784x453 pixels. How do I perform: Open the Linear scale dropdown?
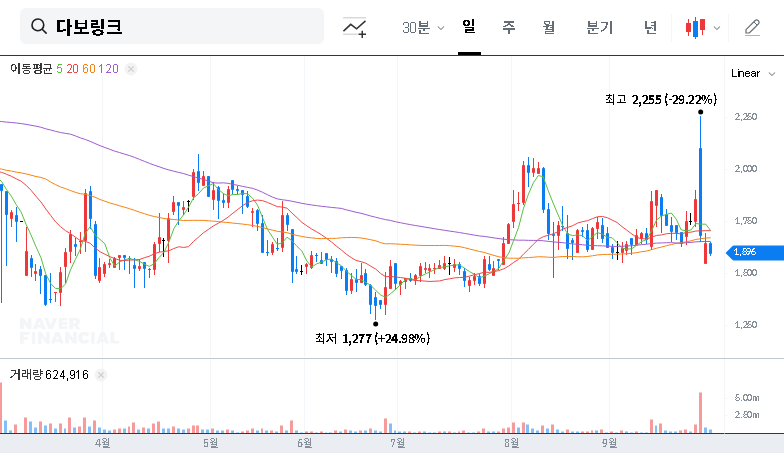coord(753,74)
